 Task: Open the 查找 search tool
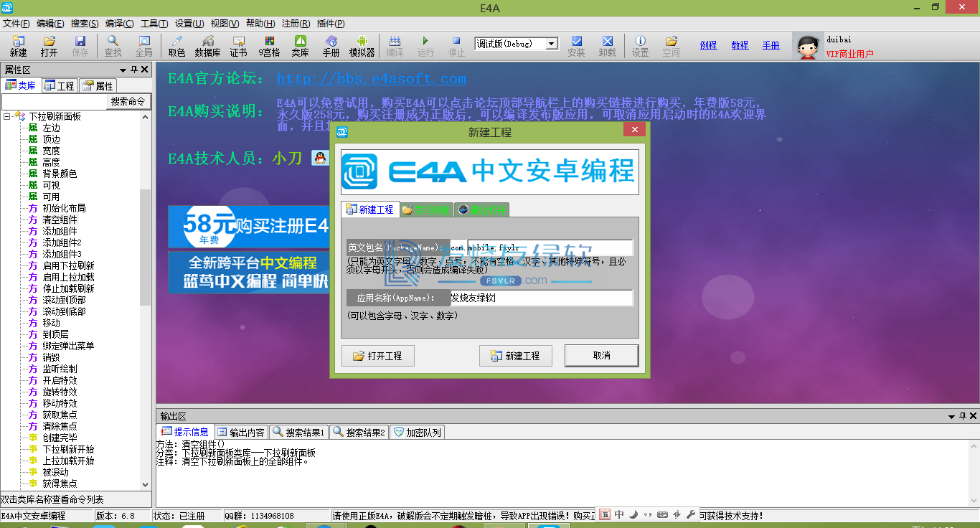point(113,46)
